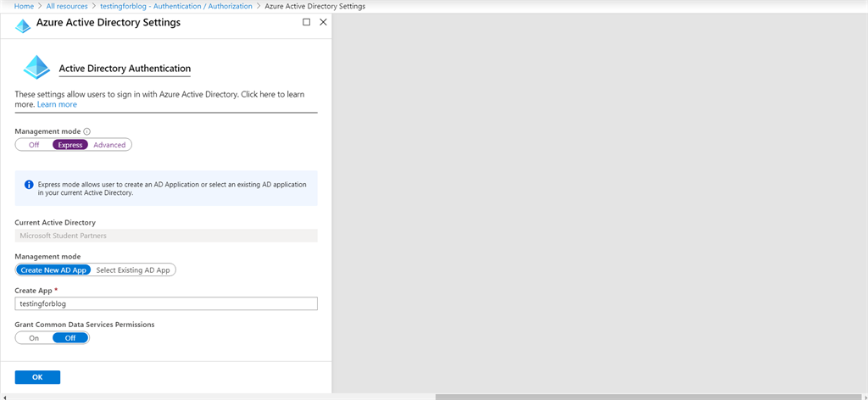
Task: Click right arrow of horizontal scrollbar
Action: pyautogui.click(x=865, y=397)
